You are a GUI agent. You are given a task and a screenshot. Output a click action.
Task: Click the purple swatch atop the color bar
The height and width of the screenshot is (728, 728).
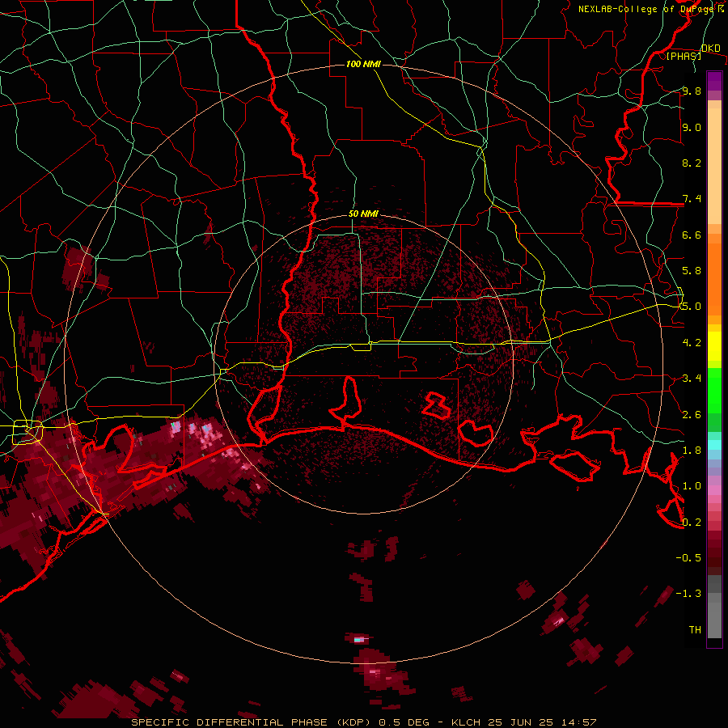point(714,81)
